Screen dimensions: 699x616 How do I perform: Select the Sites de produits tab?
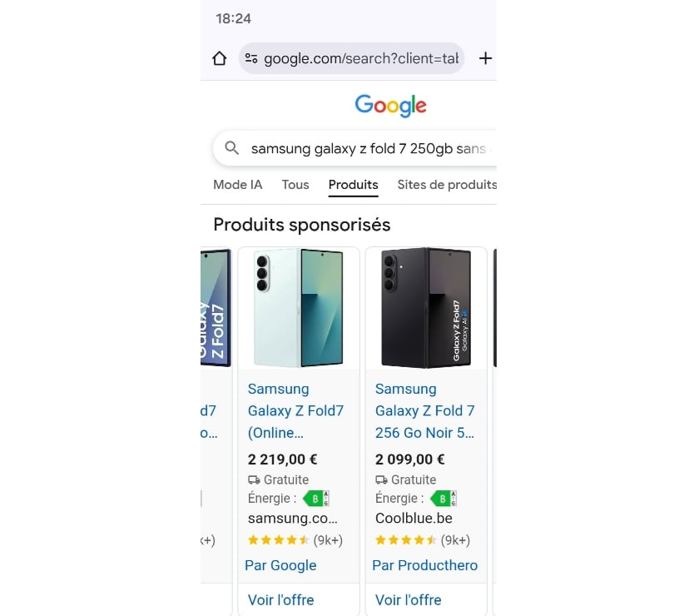pos(447,185)
